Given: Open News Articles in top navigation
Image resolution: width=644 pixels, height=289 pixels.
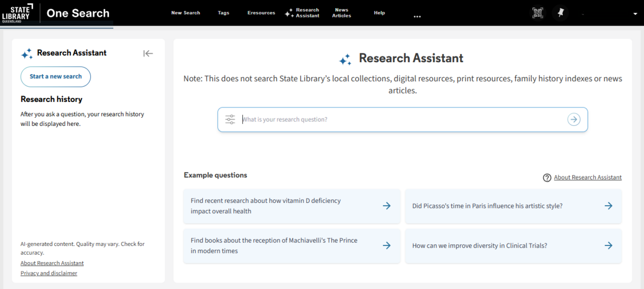Looking at the screenshot, I should [342, 13].
